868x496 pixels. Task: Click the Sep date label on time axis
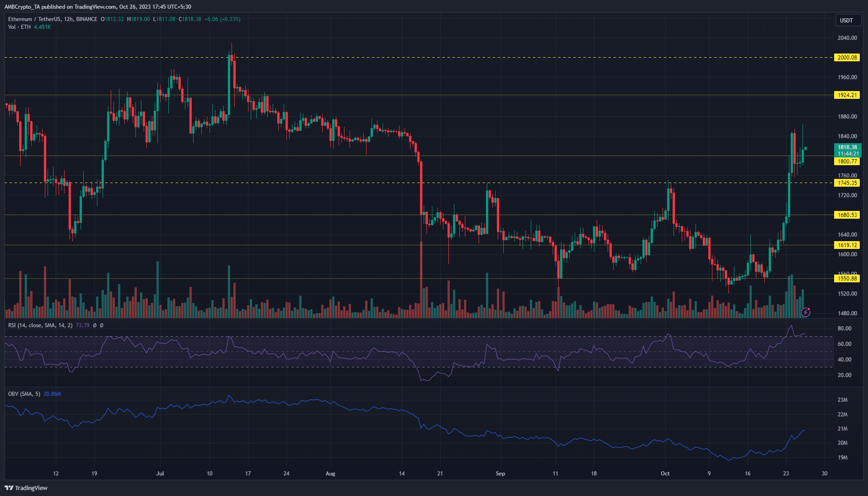point(501,474)
